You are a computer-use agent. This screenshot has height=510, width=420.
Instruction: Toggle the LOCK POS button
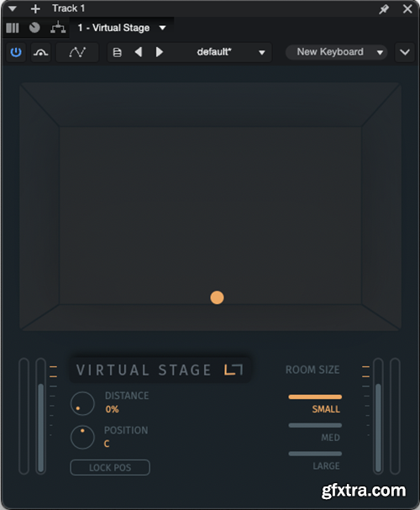coord(110,467)
